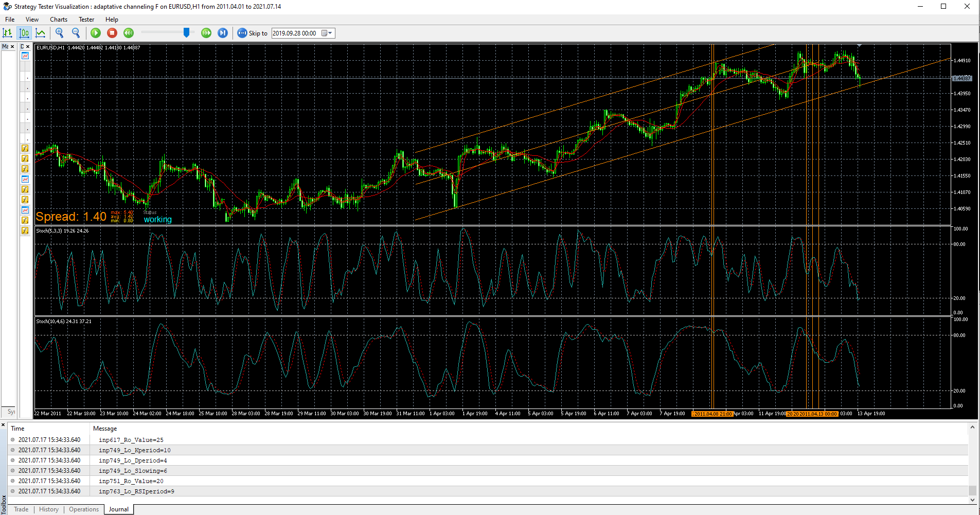The width and height of the screenshot is (980, 515).
Task: Switch to the Trade tab
Action: tap(21, 509)
